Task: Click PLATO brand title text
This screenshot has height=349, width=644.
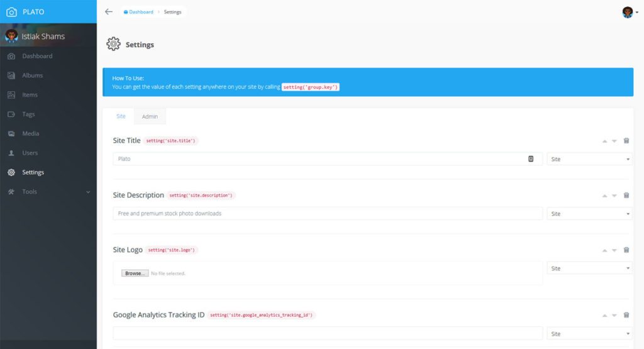Action: coord(33,12)
